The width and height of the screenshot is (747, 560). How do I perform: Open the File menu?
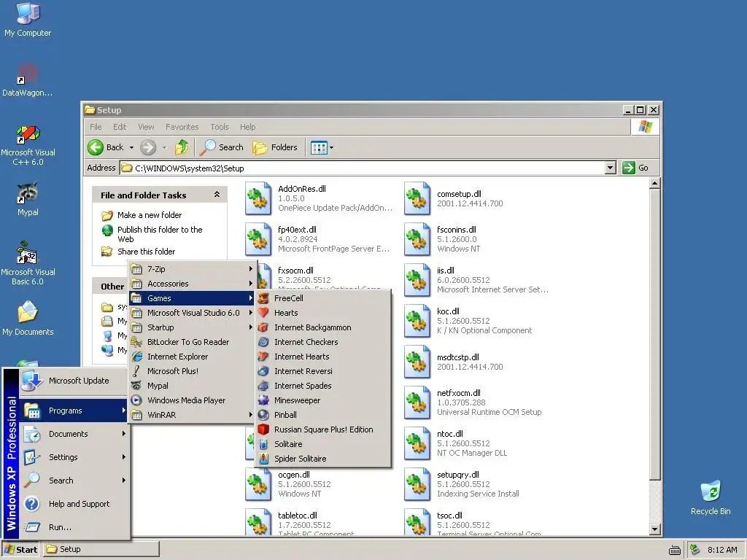tap(96, 127)
